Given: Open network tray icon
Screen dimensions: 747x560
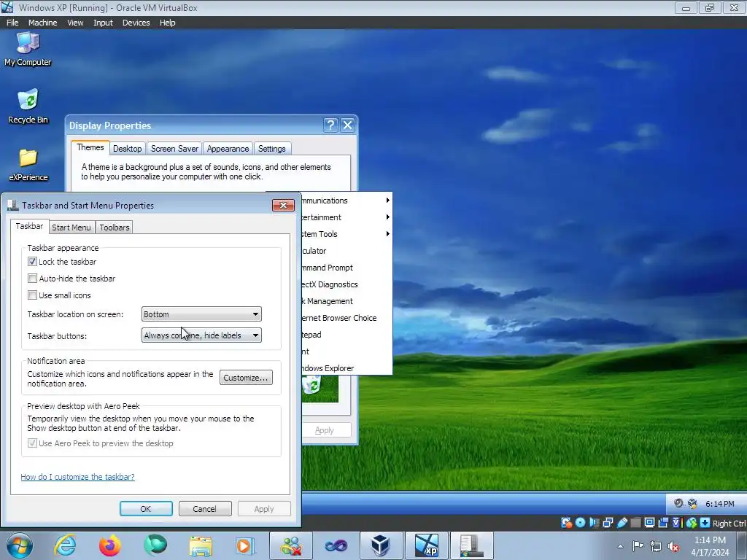Looking at the screenshot, I should pyautogui.click(x=656, y=546).
